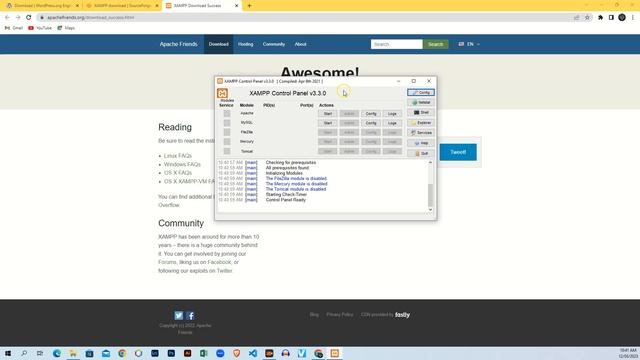Quit the XAMPP Control Panel
640x360 pixels.
pyautogui.click(x=421, y=153)
